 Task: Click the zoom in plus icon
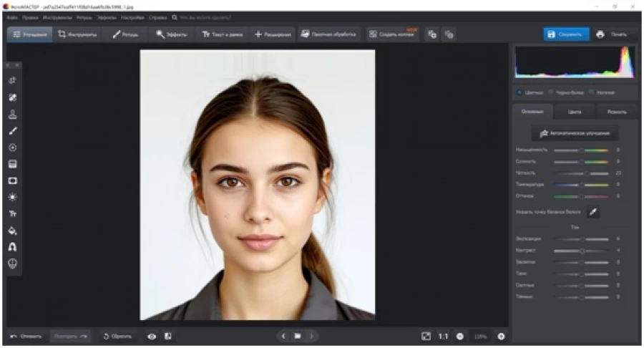click(501, 336)
